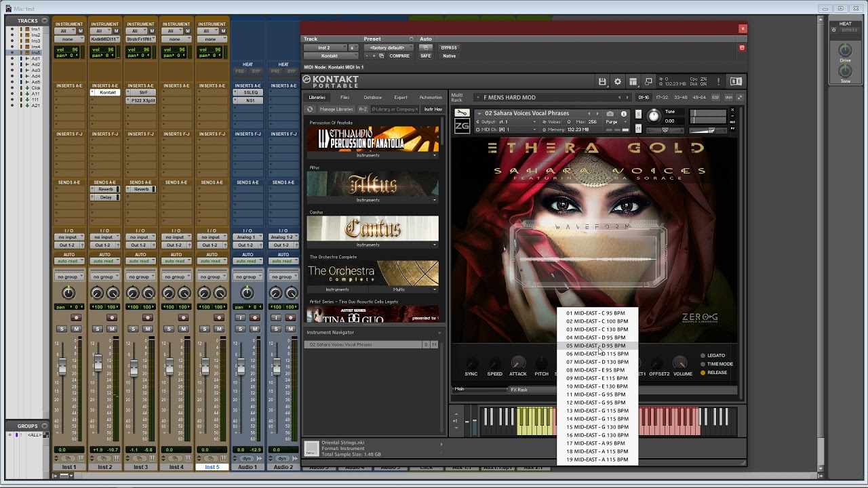Click the refresh libraries icon
868x488 pixels.
click(x=310, y=109)
